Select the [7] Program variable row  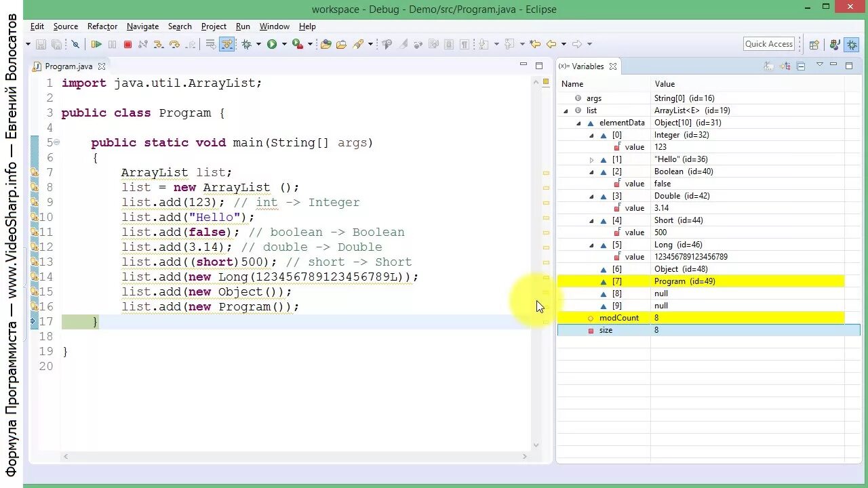[701, 281]
